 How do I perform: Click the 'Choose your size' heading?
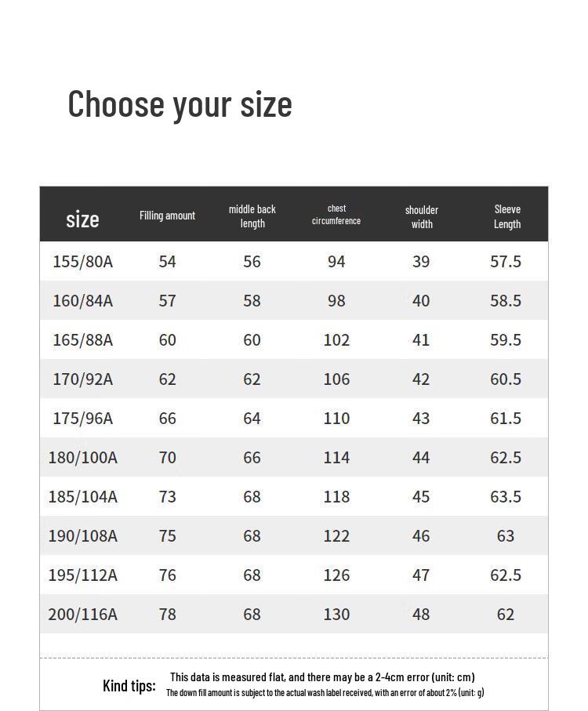[180, 104]
